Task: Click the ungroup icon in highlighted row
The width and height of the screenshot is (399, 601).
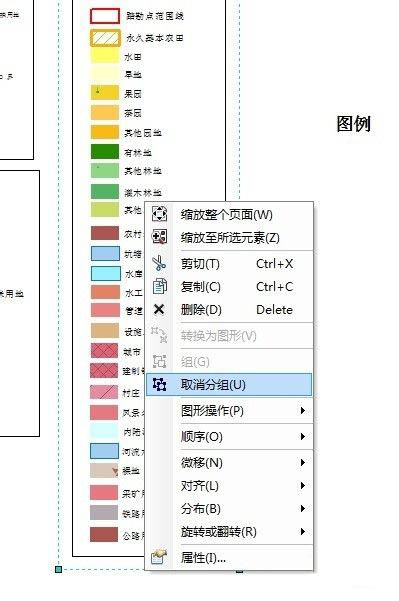Action: (159, 384)
